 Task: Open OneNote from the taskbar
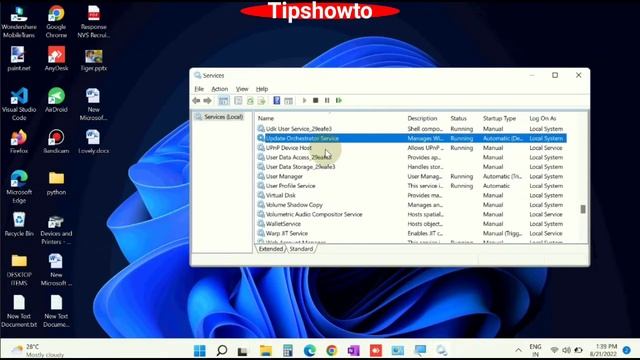point(353,350)
